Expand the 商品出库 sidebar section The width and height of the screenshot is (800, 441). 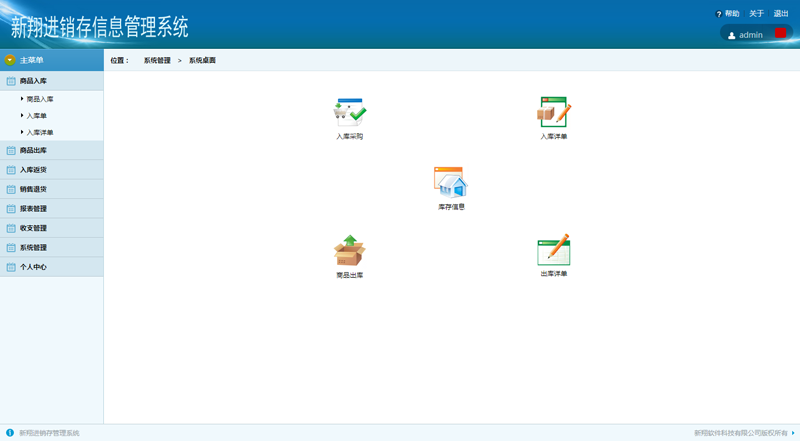[33, 151]
